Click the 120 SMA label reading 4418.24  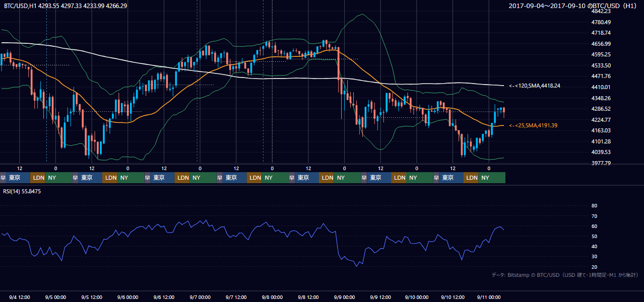535,86
